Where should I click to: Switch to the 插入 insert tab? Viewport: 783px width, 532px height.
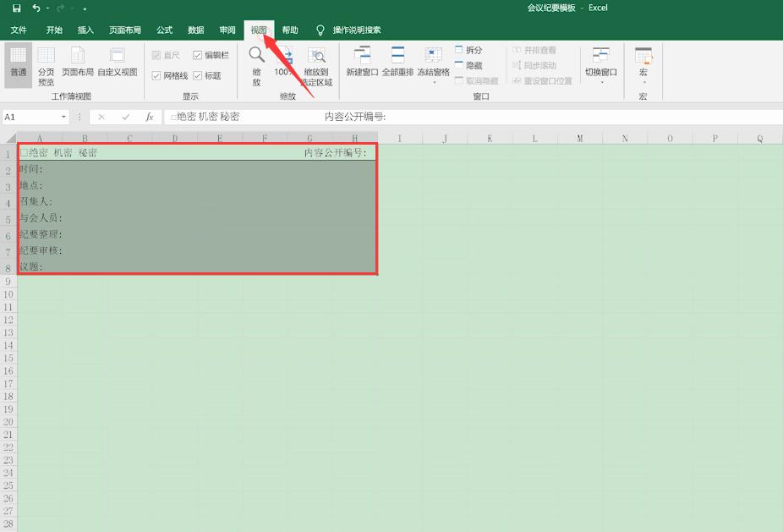point(85,30)
